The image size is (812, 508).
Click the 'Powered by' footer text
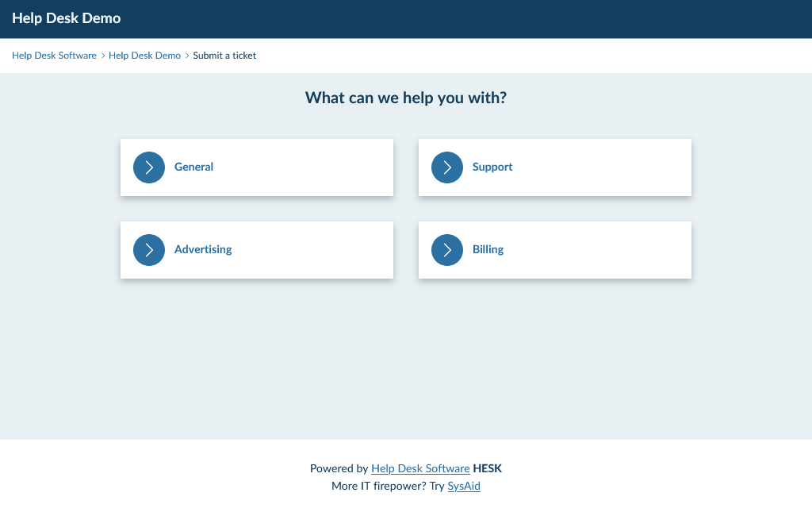tap(339, 469)
